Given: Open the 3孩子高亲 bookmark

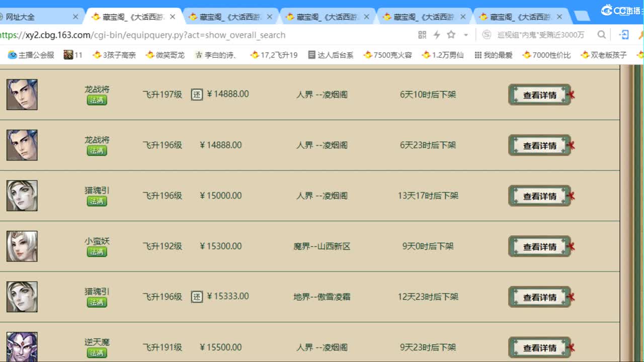Looking at the screenshot, I should click(114, 55).
